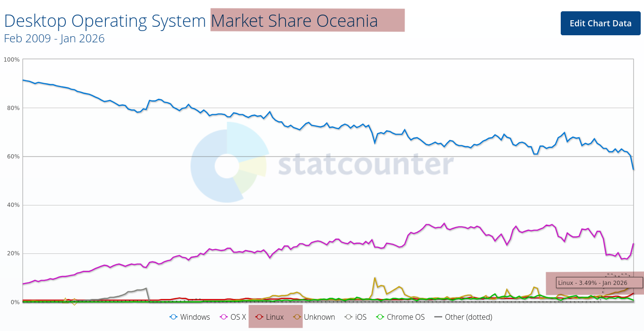The width and height of the screenshot is (644, 331).
Task: Click the green Chrome OS legend marker
Action: point(381,317)
